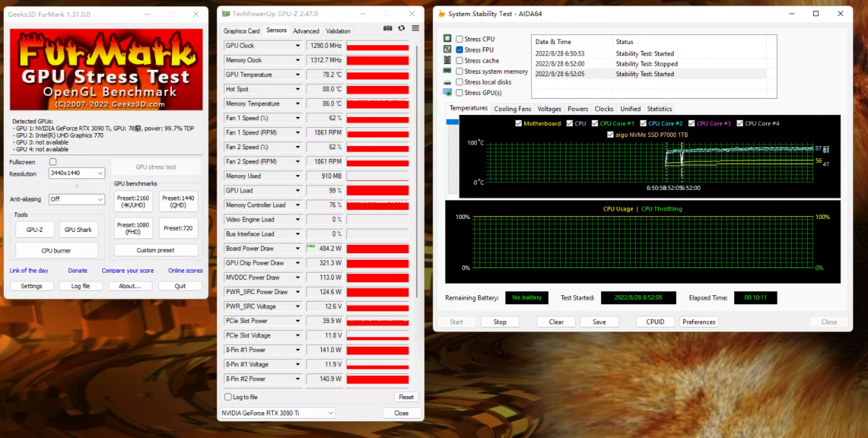This screenshot has width=868, height=438.
Task: Click Preferences button in AIDA64
Action: (x=699, y=322)
